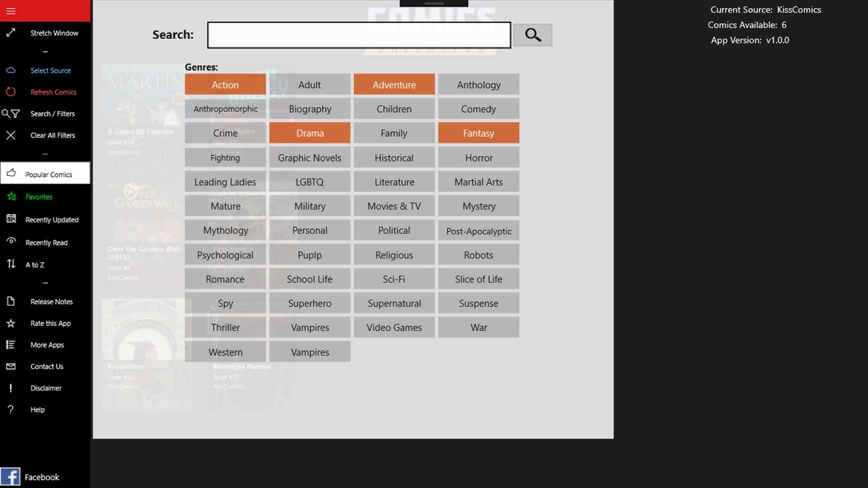The height and width of the screenshot is (488, 868).
Task: Toggle the Crime genre button
Action: (x=225, y=133)
